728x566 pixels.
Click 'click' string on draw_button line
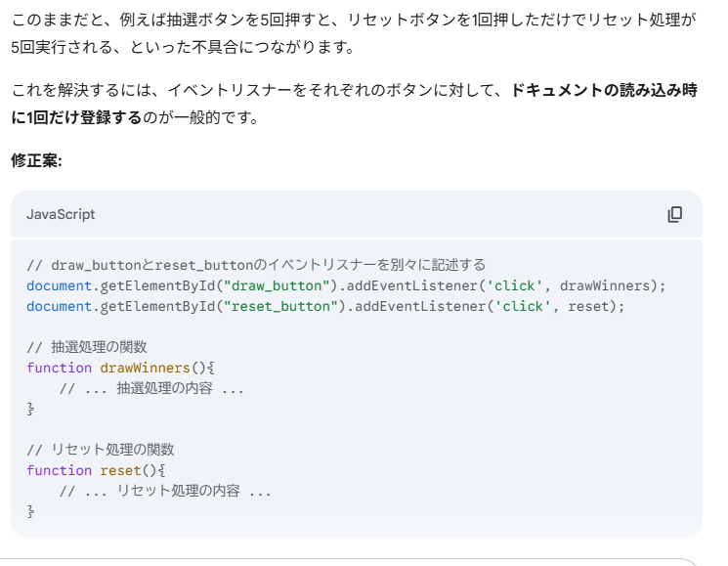(x=514, y=285)
